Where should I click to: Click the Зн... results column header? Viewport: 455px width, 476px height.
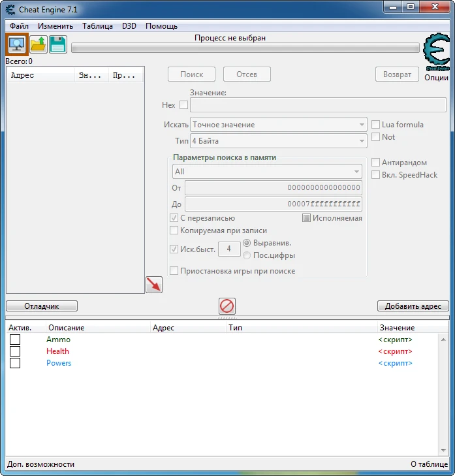(x=91, y=75)
